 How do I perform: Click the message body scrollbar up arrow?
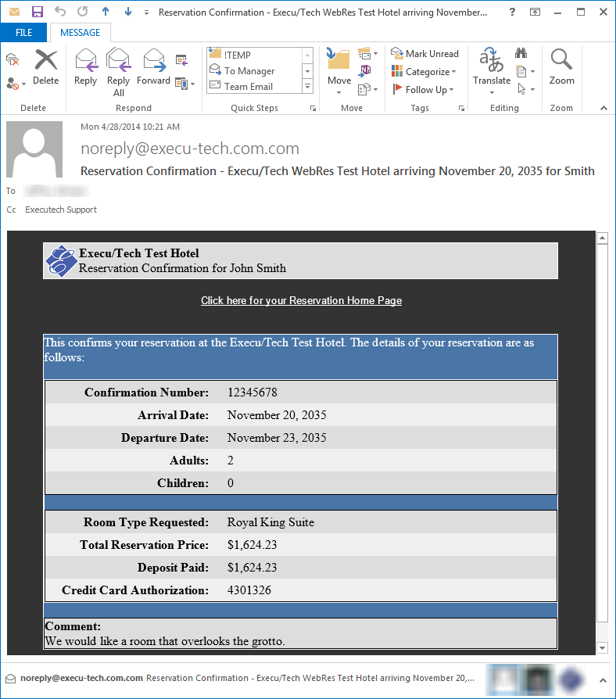coord(602,238)
